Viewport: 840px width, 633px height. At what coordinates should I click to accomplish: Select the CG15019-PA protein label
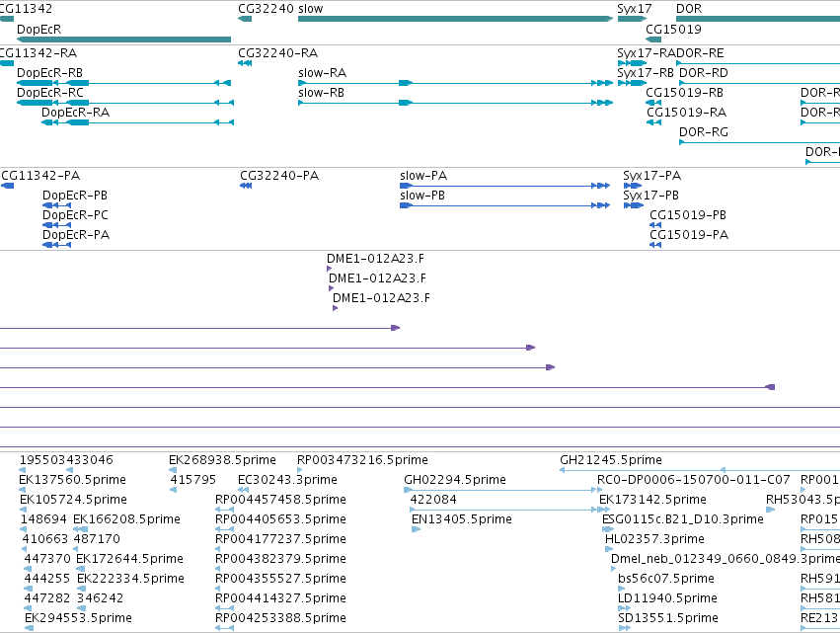coord(689,235)
